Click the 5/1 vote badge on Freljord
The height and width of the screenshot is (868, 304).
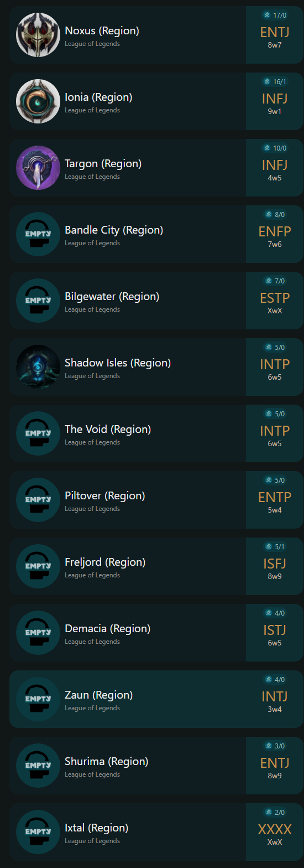click(x=275, y=547)
